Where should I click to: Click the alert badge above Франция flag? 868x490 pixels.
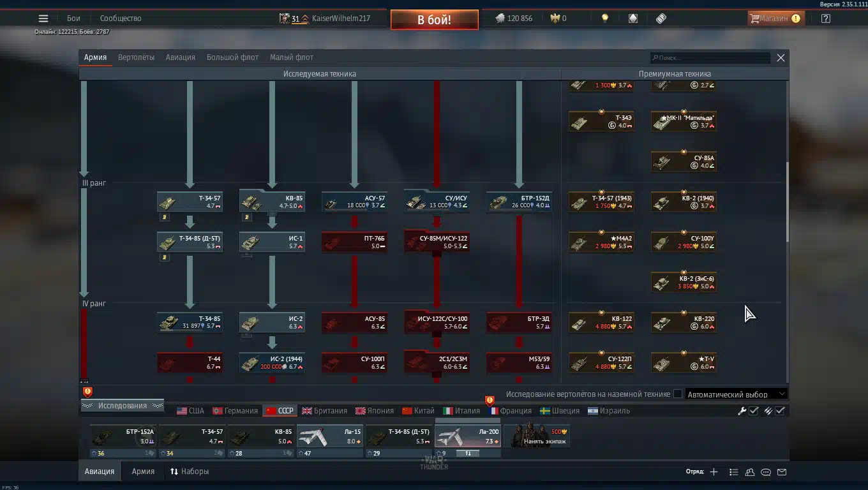pos(490,400)
